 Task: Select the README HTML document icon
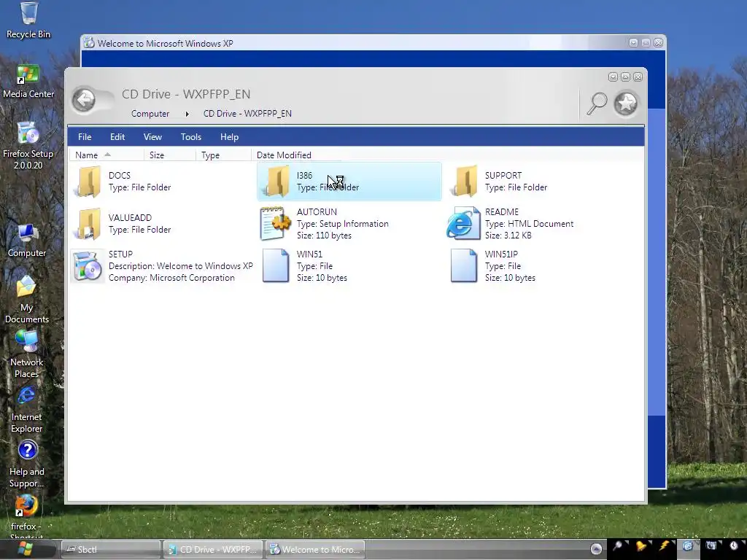pyautogui.click(x=463, y=223)
